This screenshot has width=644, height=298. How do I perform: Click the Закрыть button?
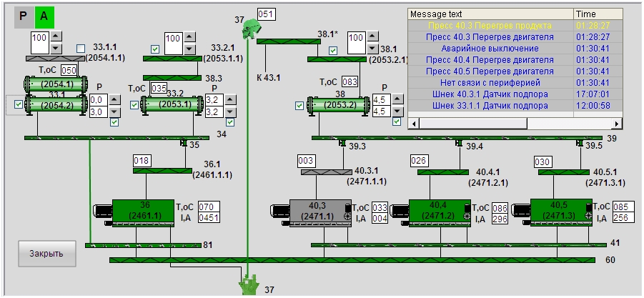tap(46, 254)
